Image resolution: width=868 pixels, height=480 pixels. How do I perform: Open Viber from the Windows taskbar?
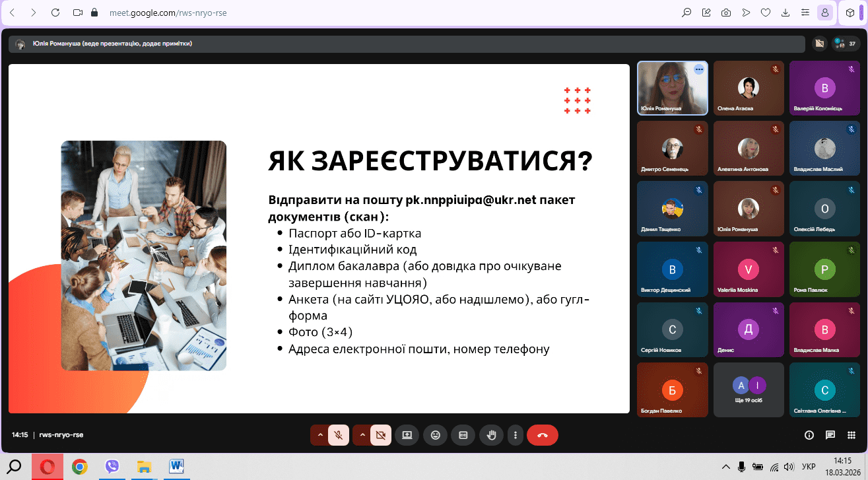[112, 467]
